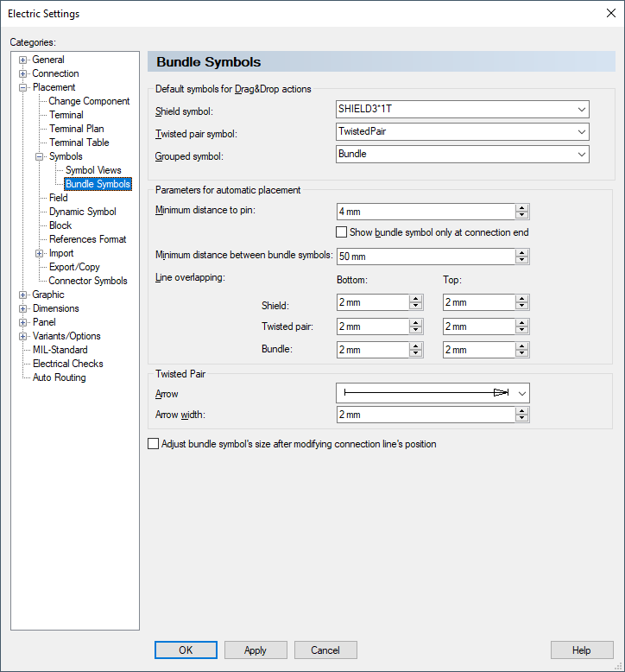
Task: Open the Help button
Action: click(x=581, y=650)
